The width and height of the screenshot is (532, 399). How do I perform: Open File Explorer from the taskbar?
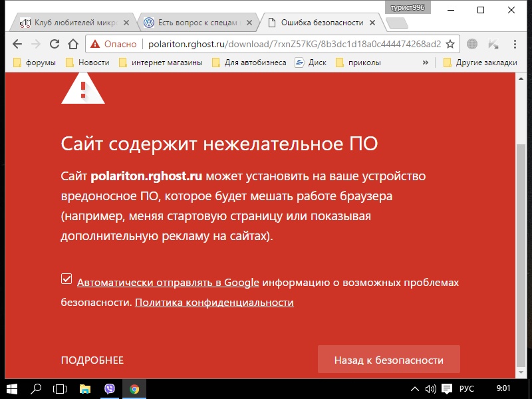[x=85, y=388]
